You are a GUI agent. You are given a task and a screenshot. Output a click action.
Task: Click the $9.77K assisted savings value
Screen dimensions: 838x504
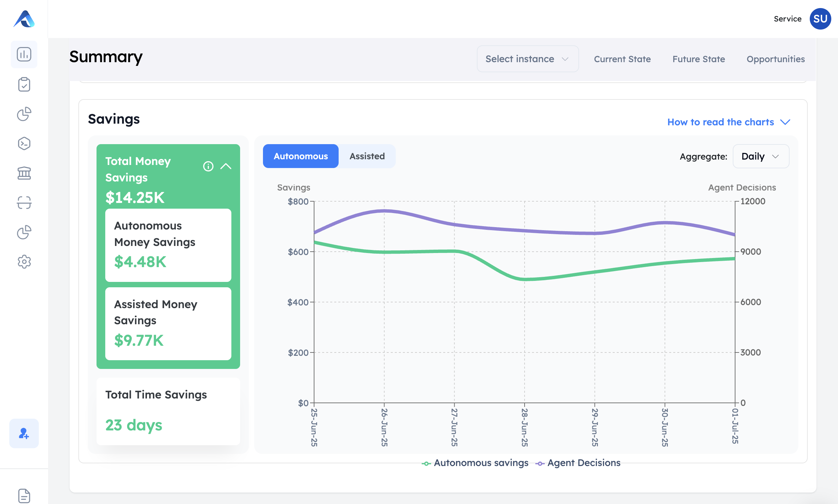[139, 340]
